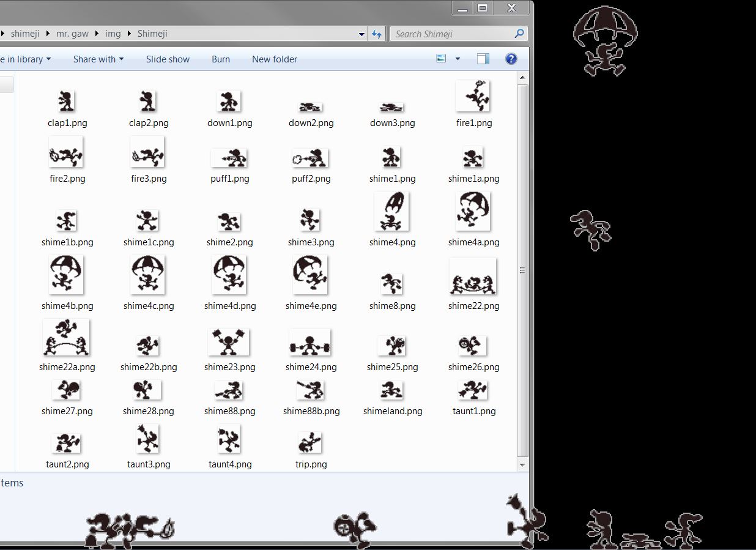756x550 pixels.
Task: Click the shime22.png file thumbnail
Action: 473,277
